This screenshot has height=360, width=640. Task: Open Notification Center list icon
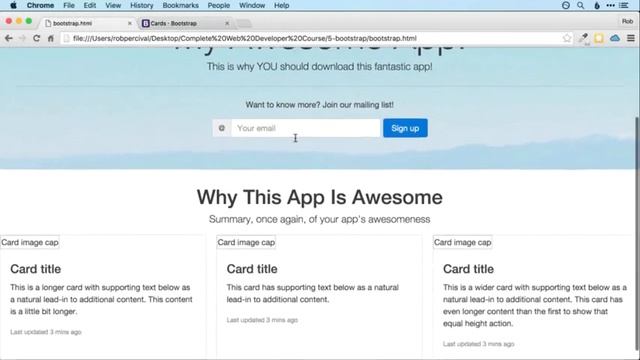pyautogui.click(x=624, y=5)
